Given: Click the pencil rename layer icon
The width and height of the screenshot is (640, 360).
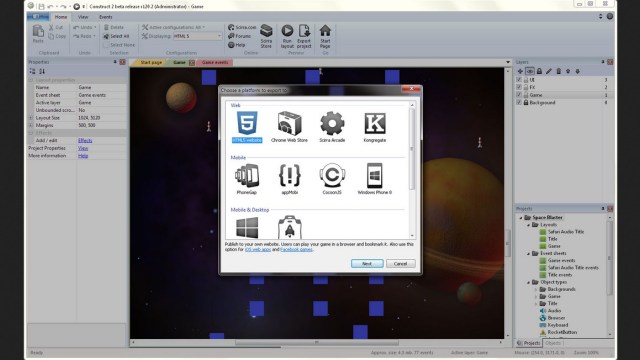Looking at the screenshot, I should pos(549,71).
